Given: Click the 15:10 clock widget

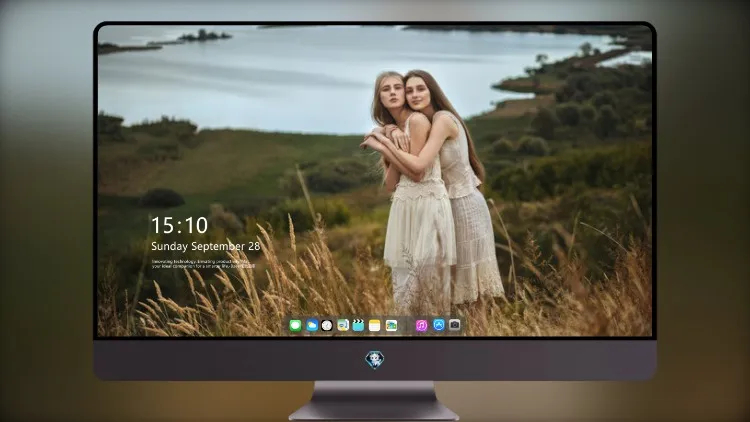Looking at the screenshot, I should pyautogui.click(x=179, y=225).
